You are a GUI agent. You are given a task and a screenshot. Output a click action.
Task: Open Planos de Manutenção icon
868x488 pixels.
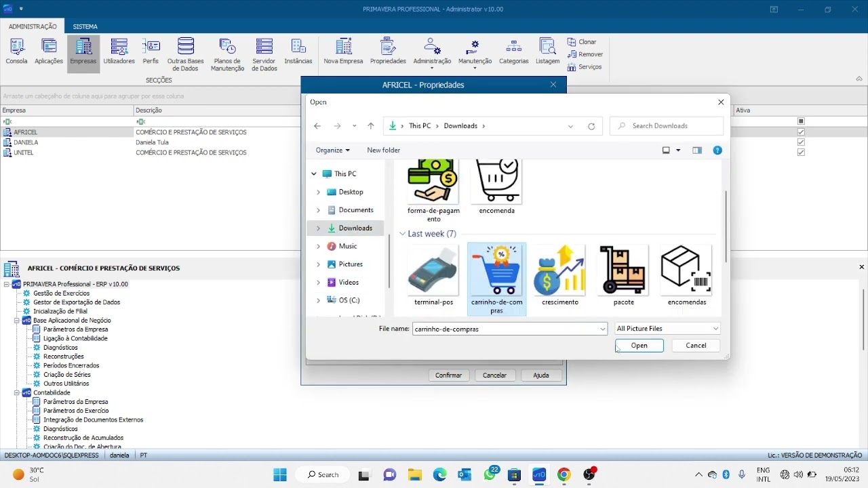coord(227,54)
